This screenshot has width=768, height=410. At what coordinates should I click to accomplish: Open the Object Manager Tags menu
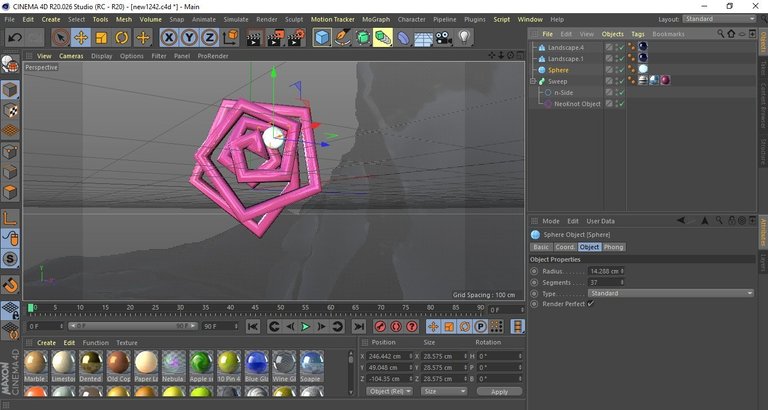tap(638, 34)
